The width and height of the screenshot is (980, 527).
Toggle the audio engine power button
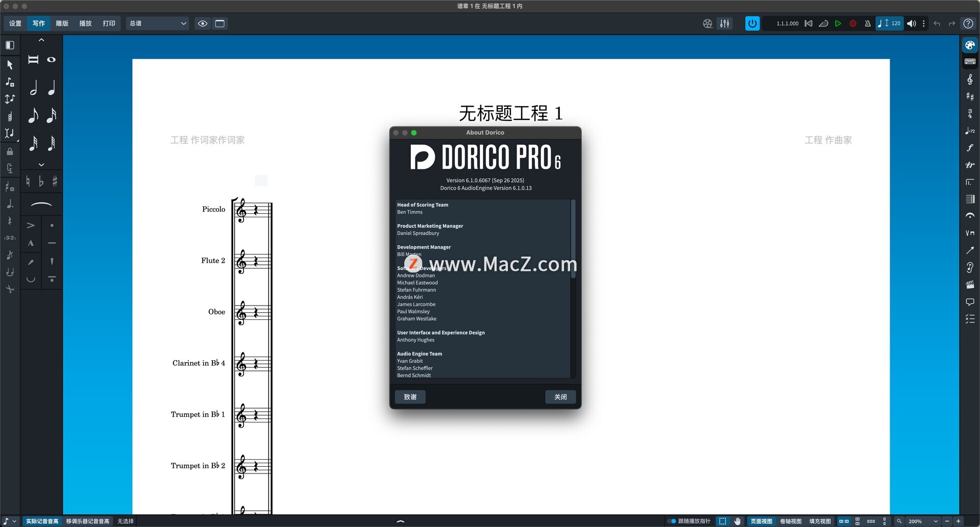coord(752,23)
